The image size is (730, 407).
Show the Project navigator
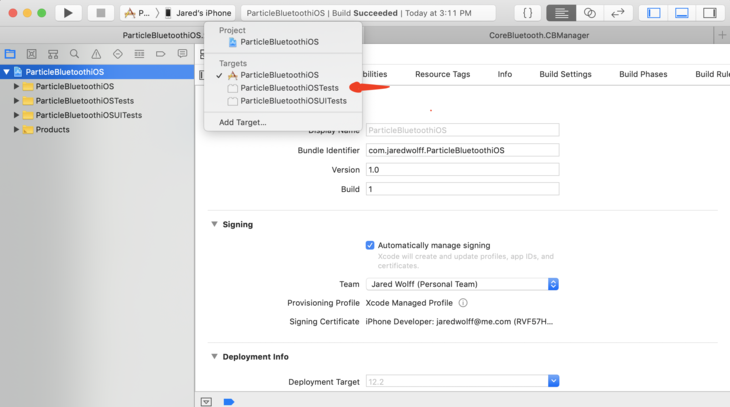pyautogui.click(x=10, y=54)
